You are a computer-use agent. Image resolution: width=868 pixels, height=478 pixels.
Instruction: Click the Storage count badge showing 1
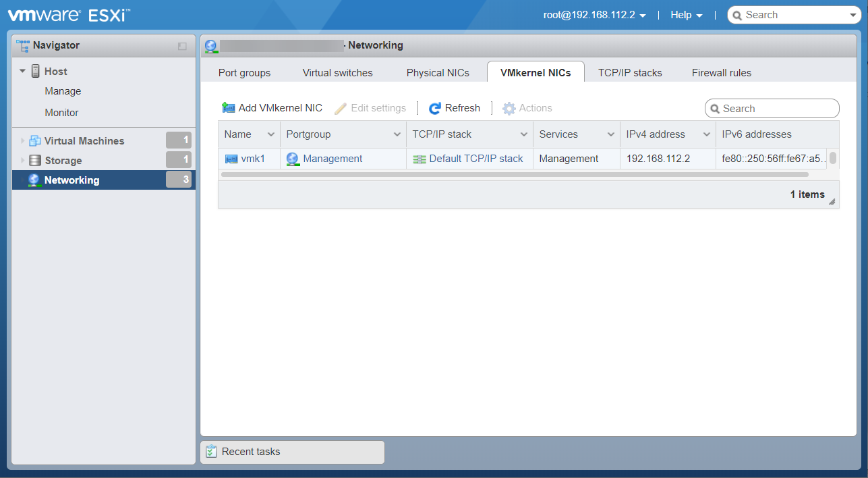click(179, 160)
